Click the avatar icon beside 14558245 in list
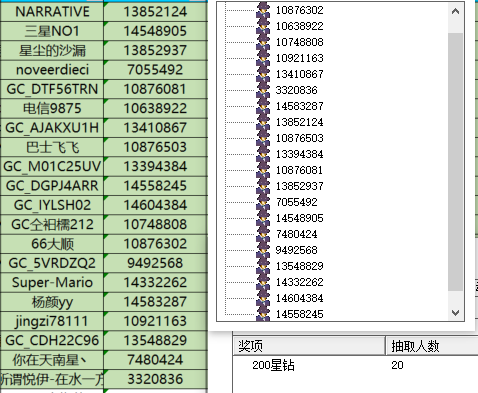The image size is (478, 393). 263,313
